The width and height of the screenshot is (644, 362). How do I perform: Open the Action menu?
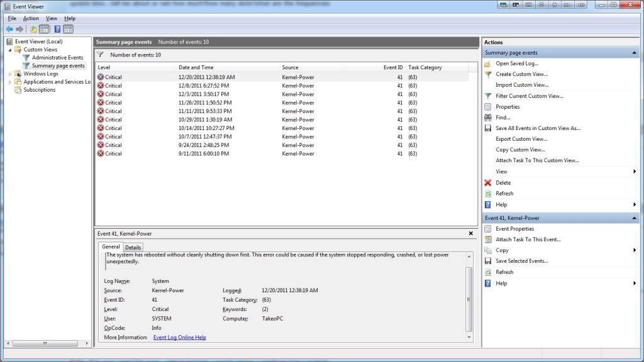coord(31,18)
